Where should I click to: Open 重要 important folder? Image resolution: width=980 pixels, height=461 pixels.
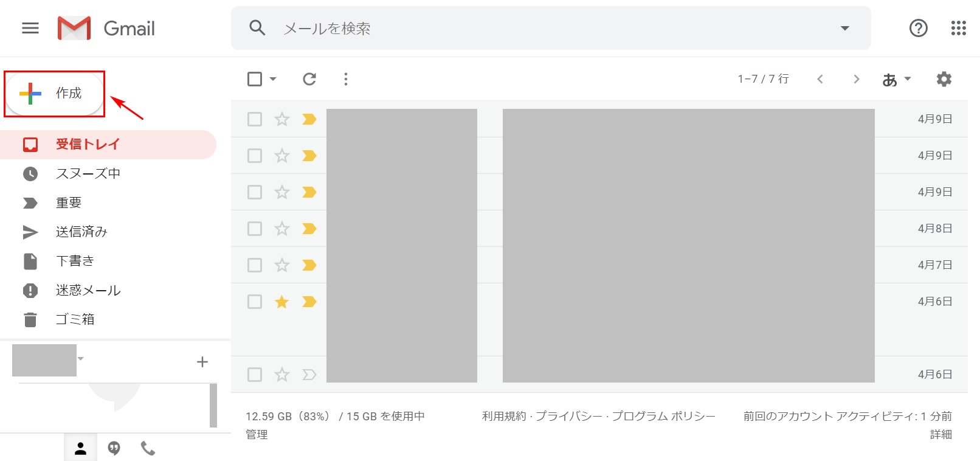(108, 203)
